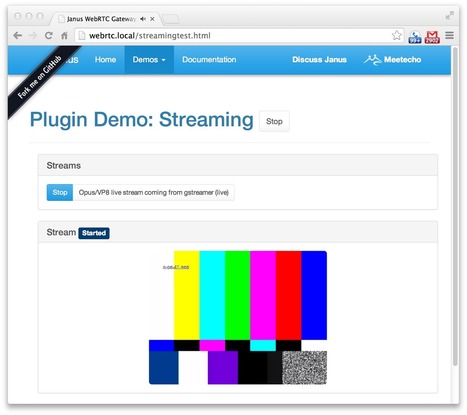Click the Plugin Demo: Streaming title
This screenshot has height=415, width=467.
coord(142,120)
